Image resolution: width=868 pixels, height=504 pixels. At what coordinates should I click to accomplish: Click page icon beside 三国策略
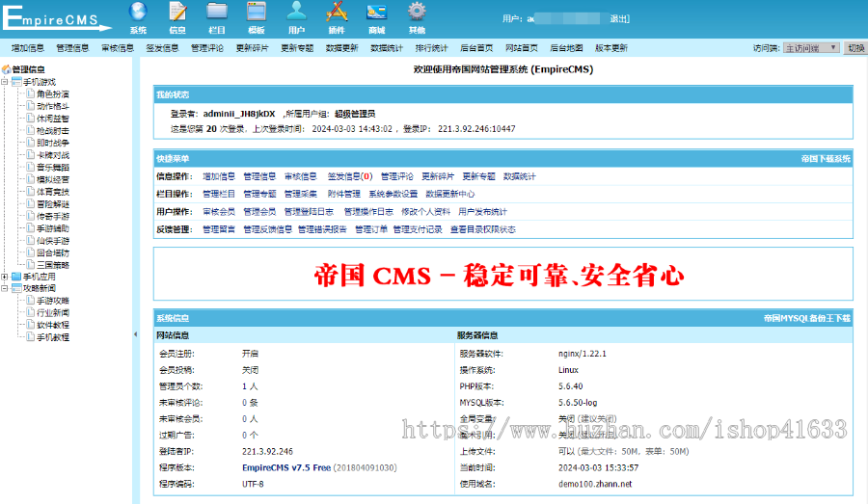31,265
